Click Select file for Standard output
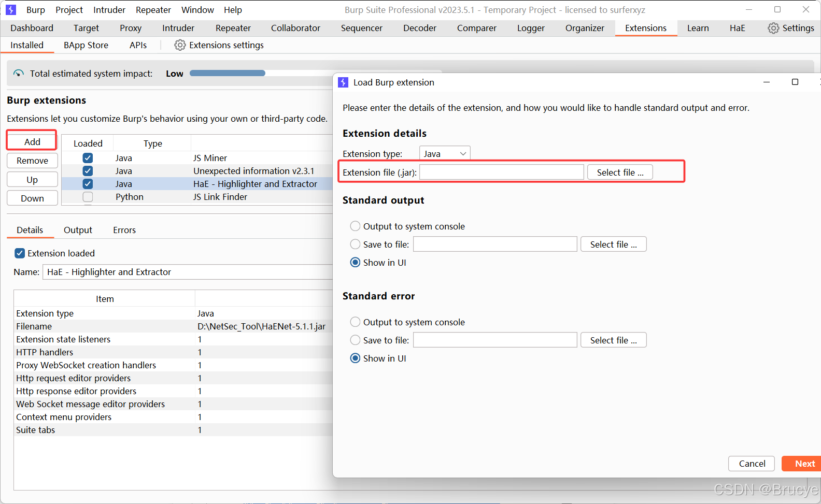This screenshot has height=504, width=821. (614, 244)
